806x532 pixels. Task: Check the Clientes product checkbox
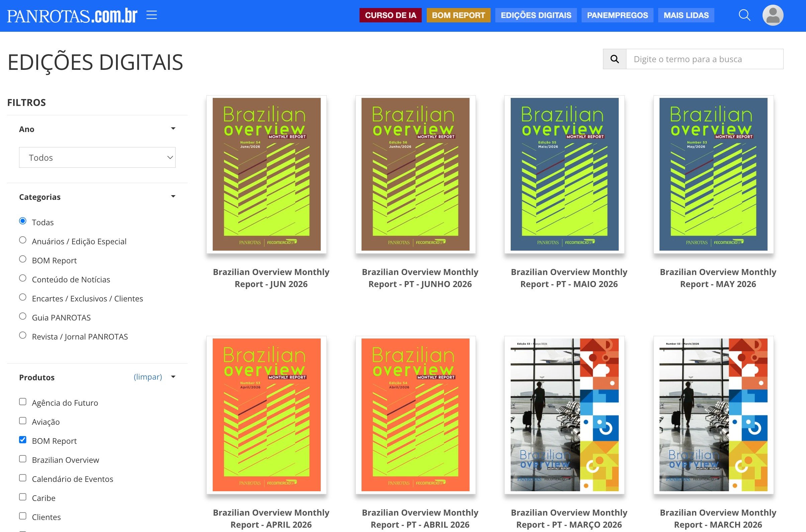(23, 516)
